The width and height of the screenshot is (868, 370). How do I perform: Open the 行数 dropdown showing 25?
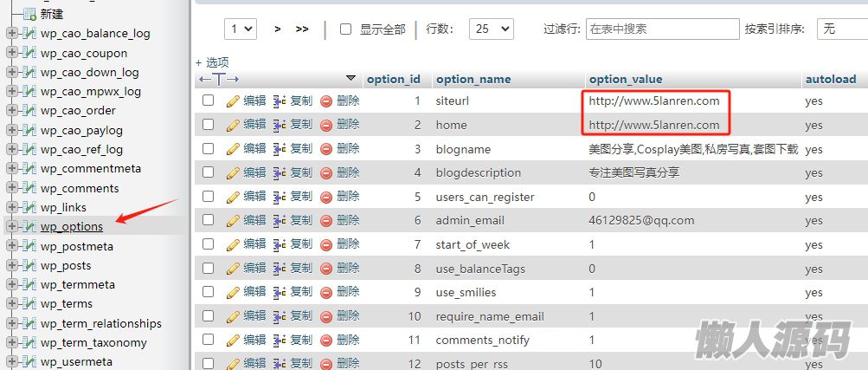pos(491,29)
